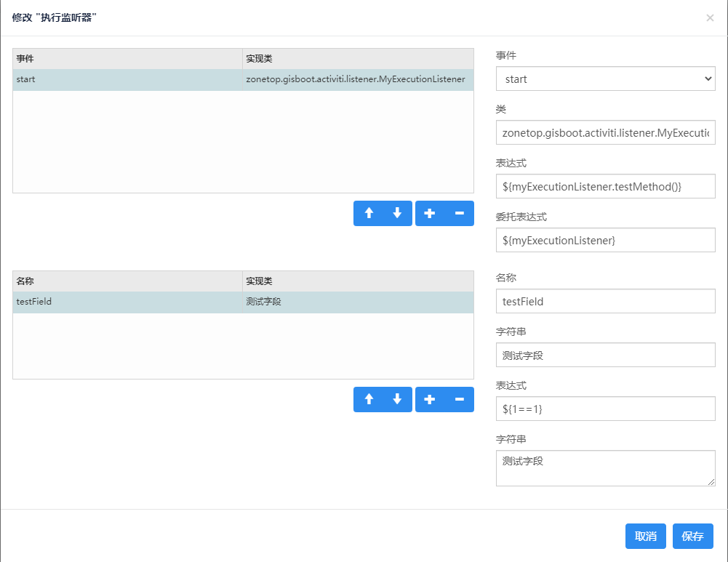Edit the testField name input
Screen dimensions: 728x562
(x=605, y=301)
